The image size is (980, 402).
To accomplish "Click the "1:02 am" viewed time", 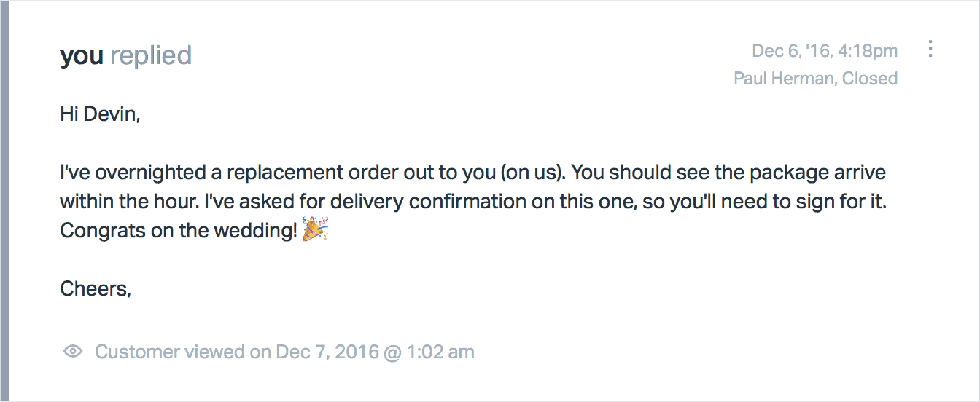I will (440, 352).
